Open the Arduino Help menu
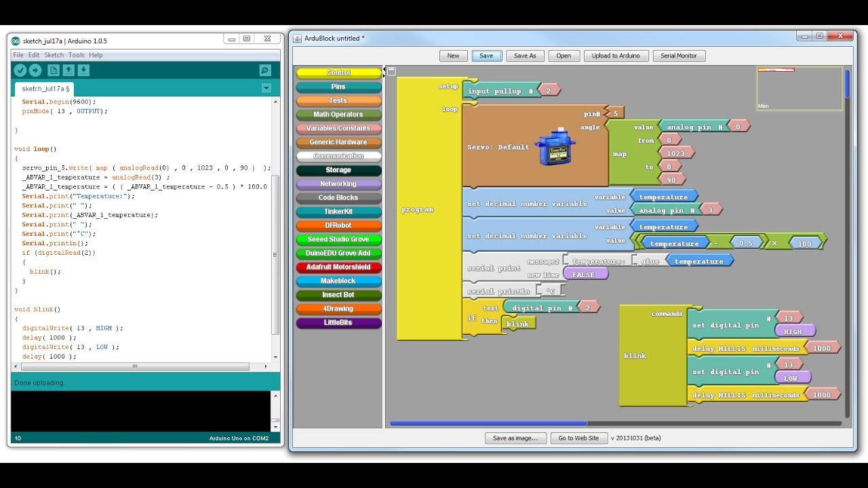This screenshot has height=488, width=868. (x=96, y=55)
